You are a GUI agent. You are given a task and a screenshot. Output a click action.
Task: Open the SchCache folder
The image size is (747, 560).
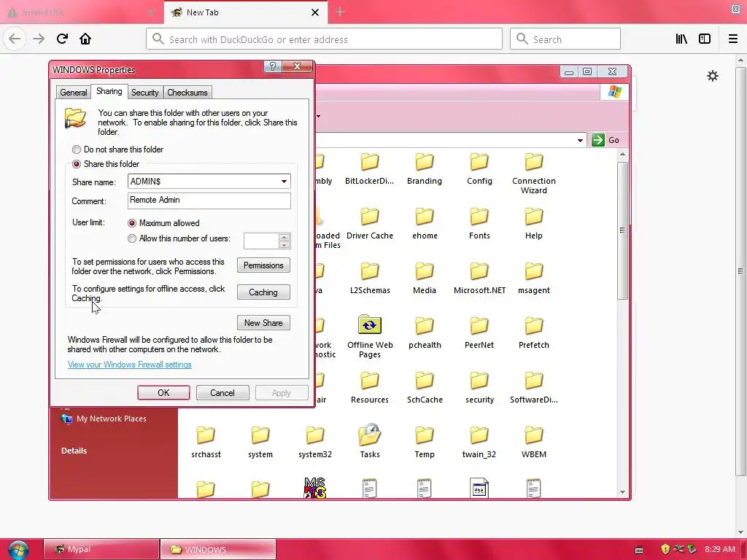(425, 388)
